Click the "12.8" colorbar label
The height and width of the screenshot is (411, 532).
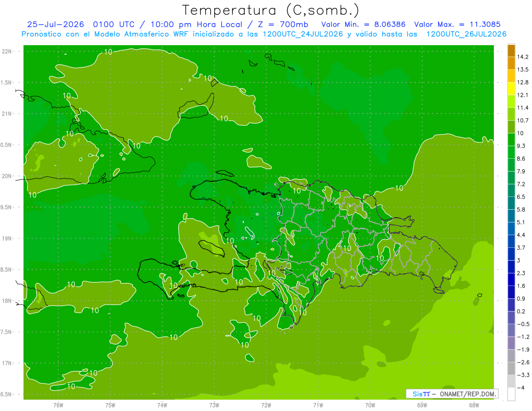point(522,82)
